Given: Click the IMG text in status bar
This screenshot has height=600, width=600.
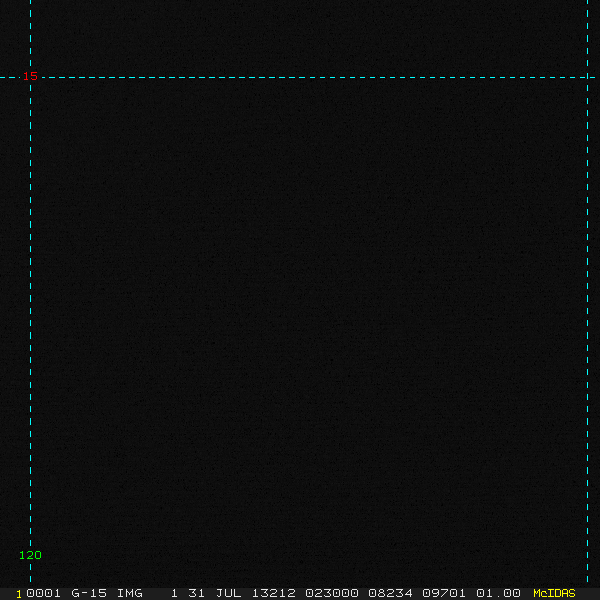Looking at the screenshot, I should 129,593.
